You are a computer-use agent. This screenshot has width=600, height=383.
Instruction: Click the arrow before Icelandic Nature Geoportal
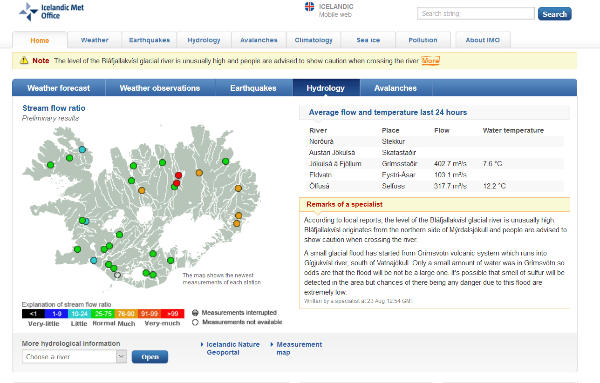coord(202,344)
